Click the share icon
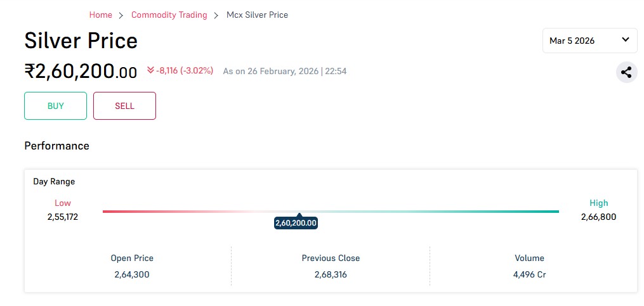This screenshot has height=306, width=644. (626, 72)
